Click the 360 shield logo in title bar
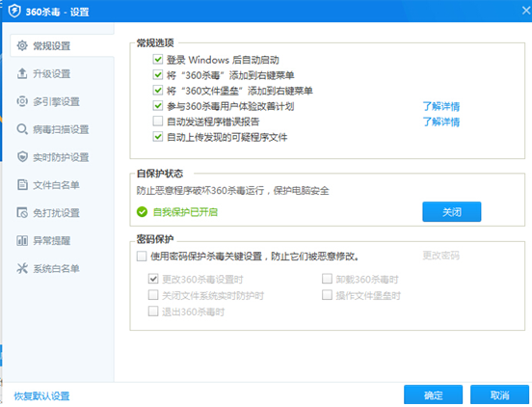 pos(14,11)
